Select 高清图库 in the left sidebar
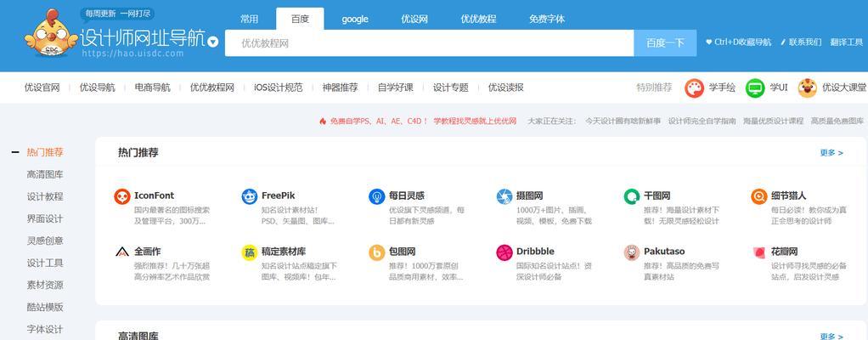This screenshot has height=340, width=868. point(45,174)
